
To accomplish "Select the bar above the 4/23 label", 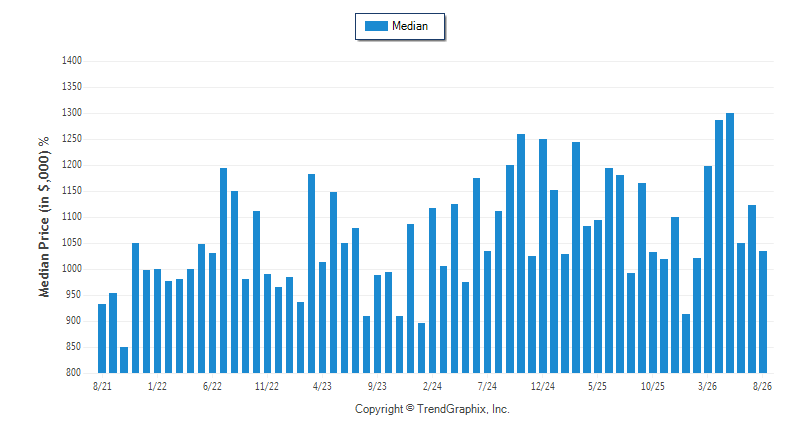I will point(322,317).
